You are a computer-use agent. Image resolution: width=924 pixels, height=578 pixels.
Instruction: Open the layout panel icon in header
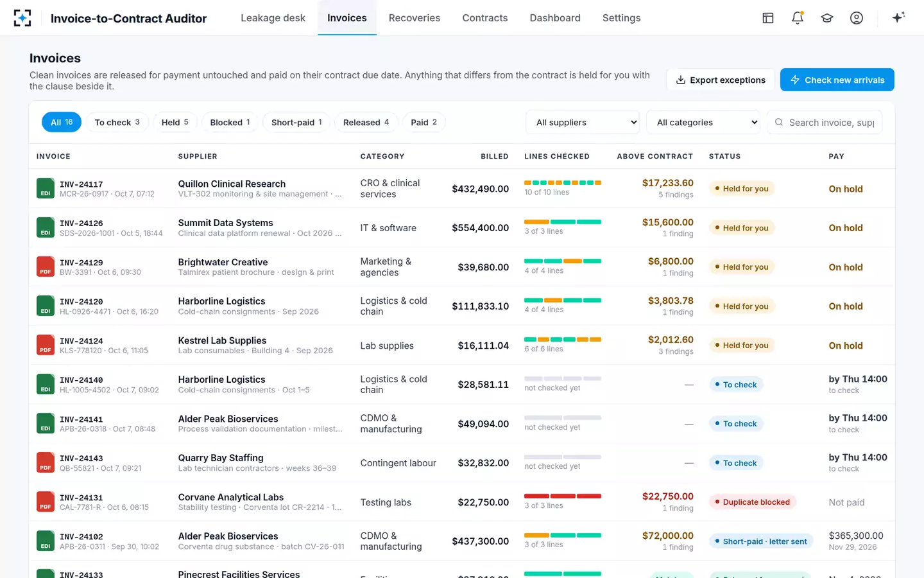(x=768, y=18)
